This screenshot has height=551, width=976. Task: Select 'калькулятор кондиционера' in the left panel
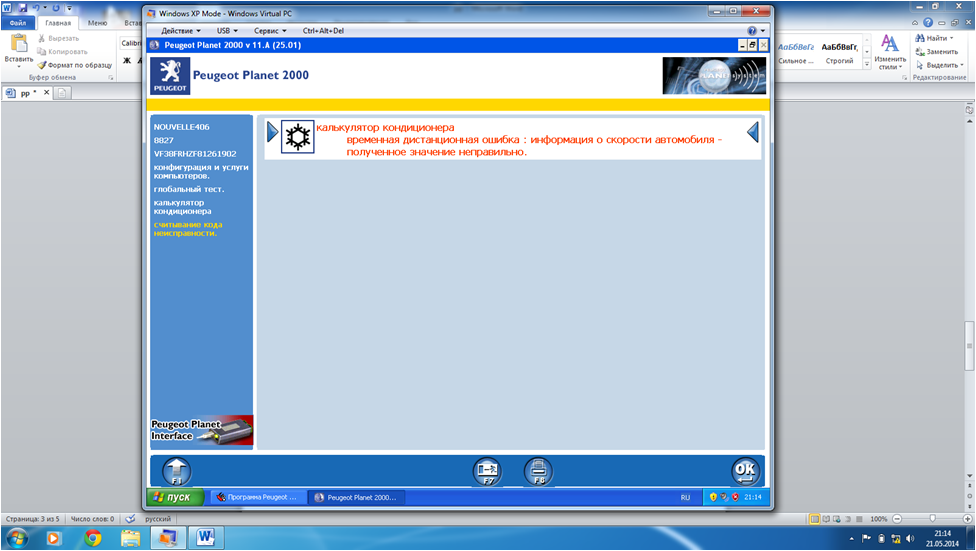[182, 207]
